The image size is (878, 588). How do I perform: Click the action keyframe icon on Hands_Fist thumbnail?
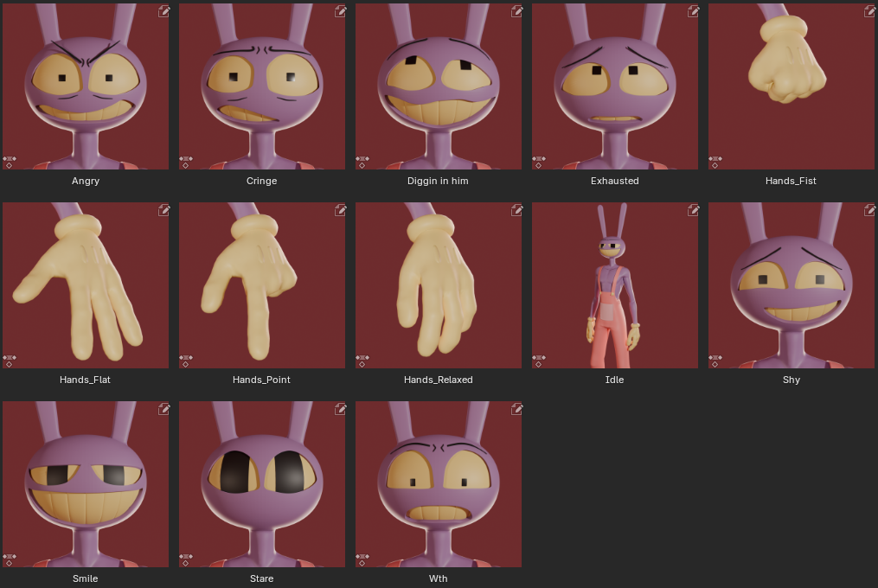pyautogui.click(x=715, y=163)
